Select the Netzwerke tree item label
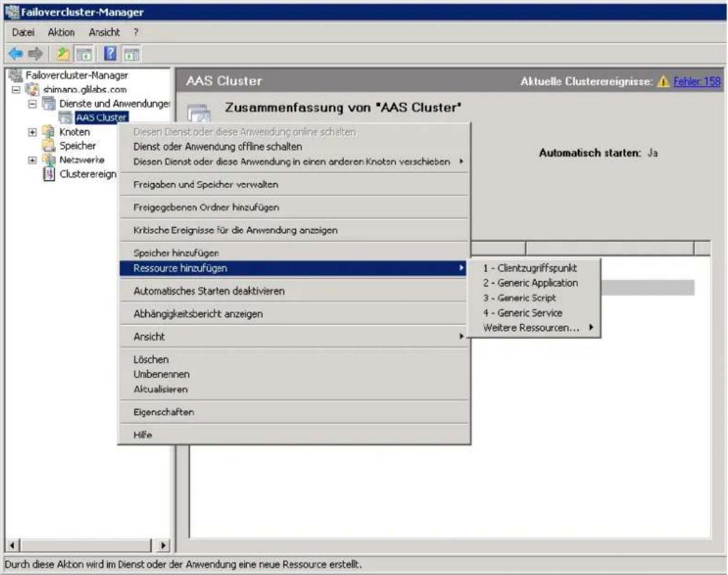 [x=82, y=160]
